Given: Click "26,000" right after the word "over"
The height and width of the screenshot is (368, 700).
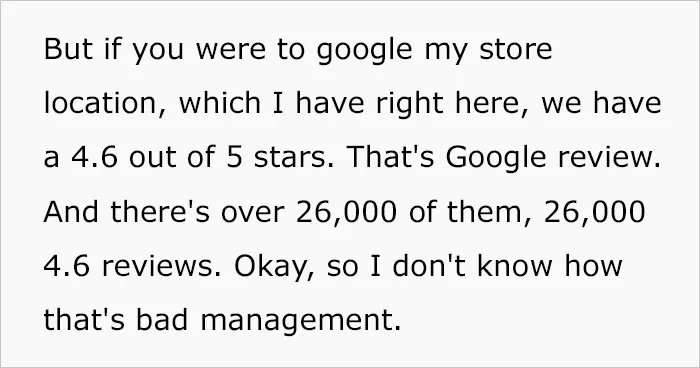Looking at the screenshot, I should pos(346,212).
